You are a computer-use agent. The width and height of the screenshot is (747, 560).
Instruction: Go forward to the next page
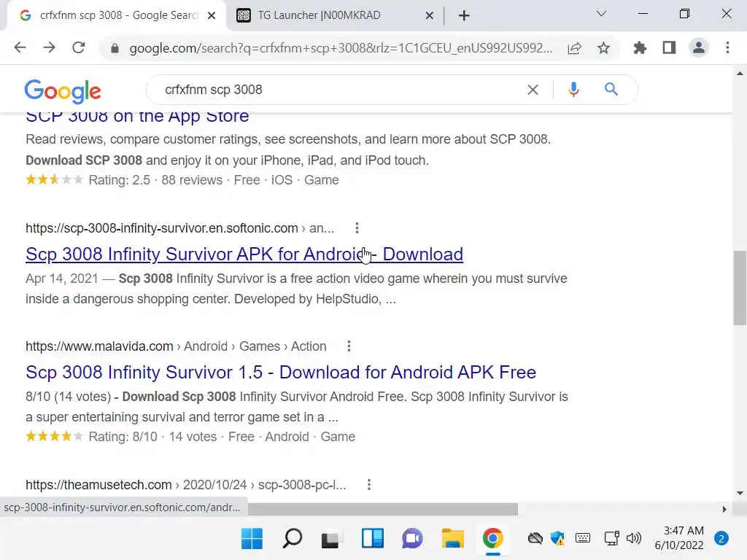[x=49, y=47]
